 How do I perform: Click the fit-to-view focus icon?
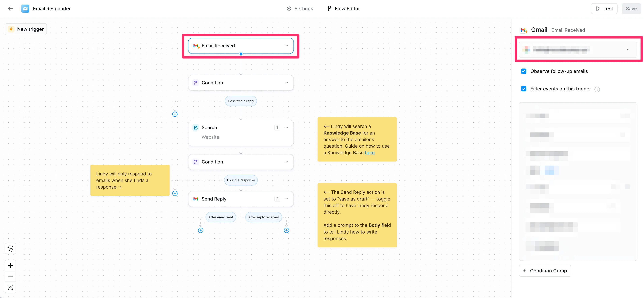coord(10,287)
